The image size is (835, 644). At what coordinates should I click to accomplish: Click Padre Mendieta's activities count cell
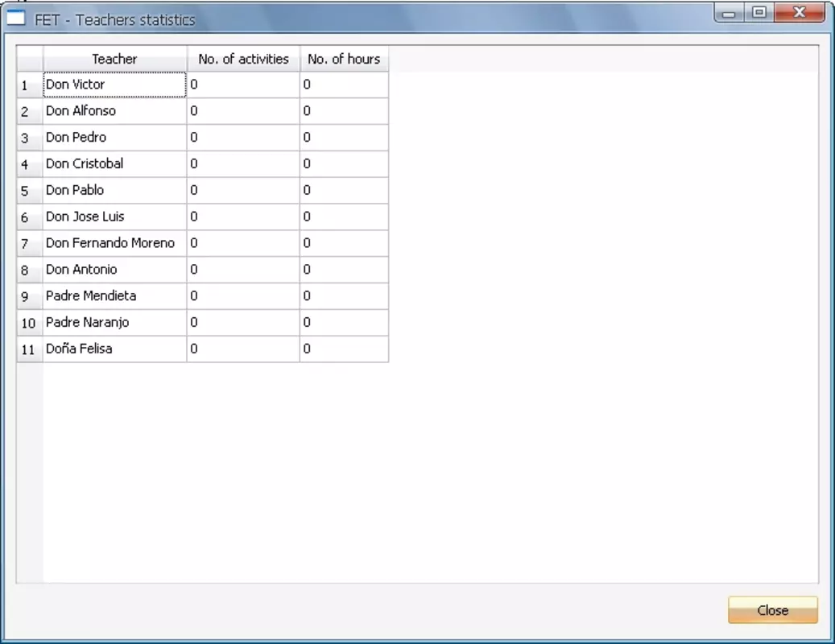tap(243, 296)
